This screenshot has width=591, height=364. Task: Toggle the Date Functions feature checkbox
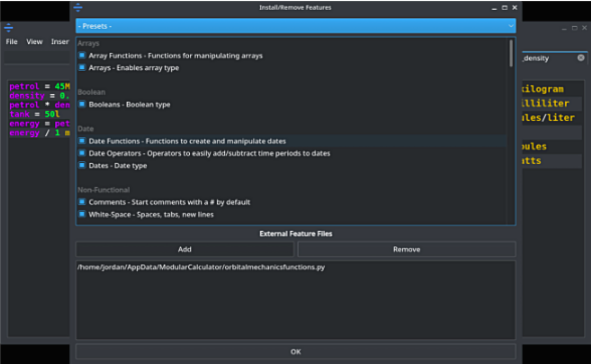pos(82,141)
